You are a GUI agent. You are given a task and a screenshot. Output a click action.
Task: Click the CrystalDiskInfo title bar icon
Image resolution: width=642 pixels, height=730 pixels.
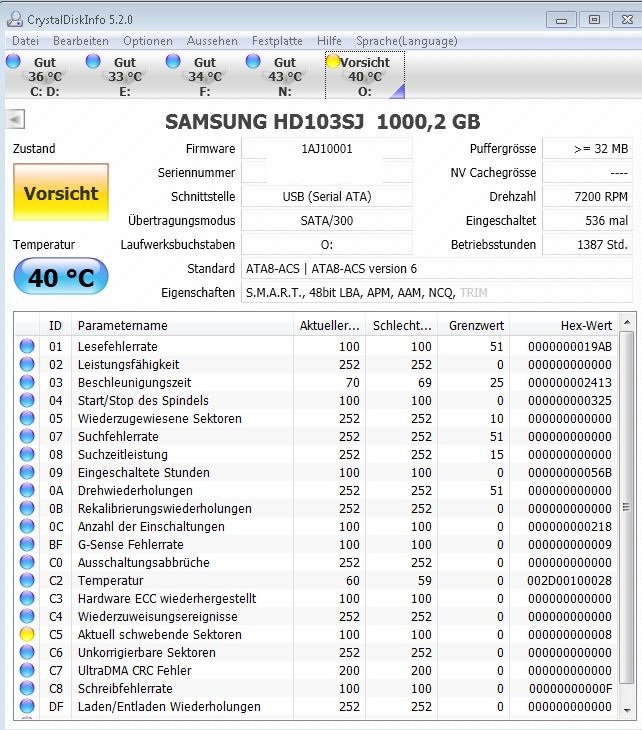pyautogui.click(x=15, y=19)
